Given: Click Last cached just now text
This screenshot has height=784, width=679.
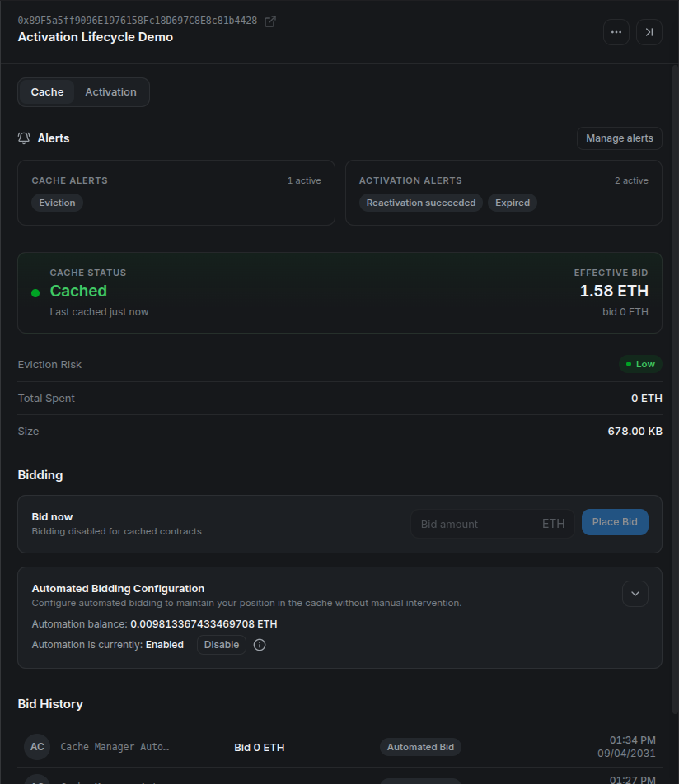Looking at the screenshot, I should (99, 312).
